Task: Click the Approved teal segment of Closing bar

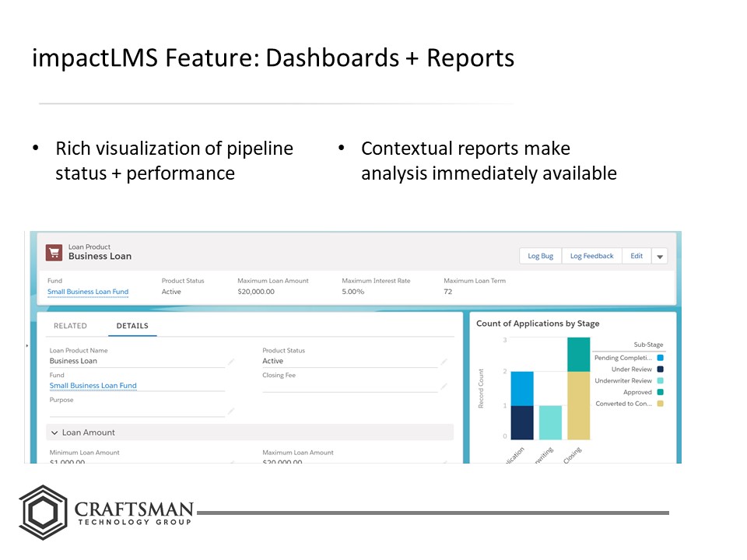Action: (x=578, y=355)
